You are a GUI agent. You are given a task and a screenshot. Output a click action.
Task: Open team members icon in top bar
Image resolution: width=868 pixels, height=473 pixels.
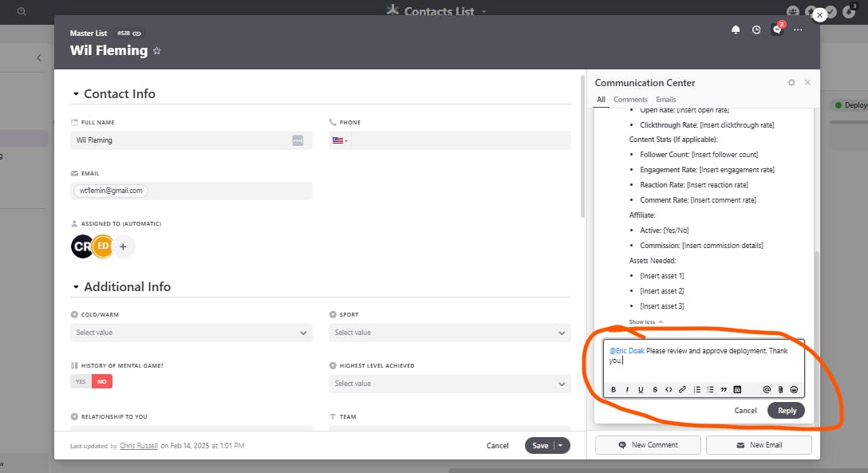[793, 11]
